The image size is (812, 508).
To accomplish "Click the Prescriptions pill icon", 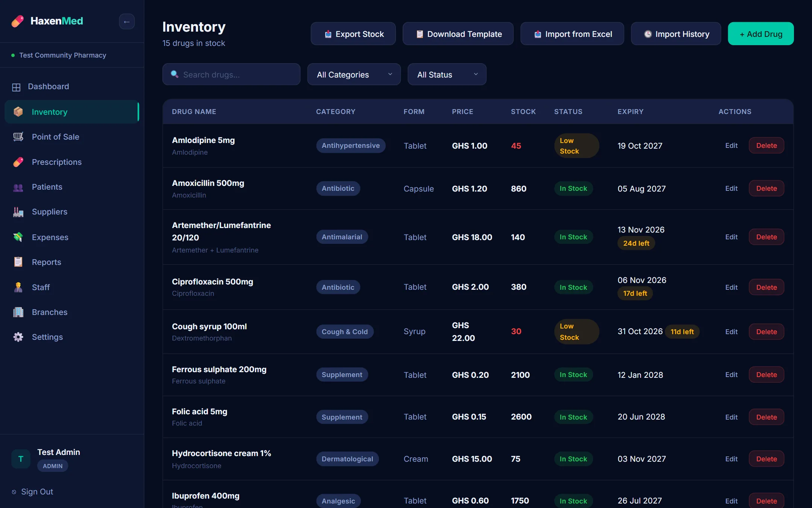I will pyautogui.click(x=18, y=162).
